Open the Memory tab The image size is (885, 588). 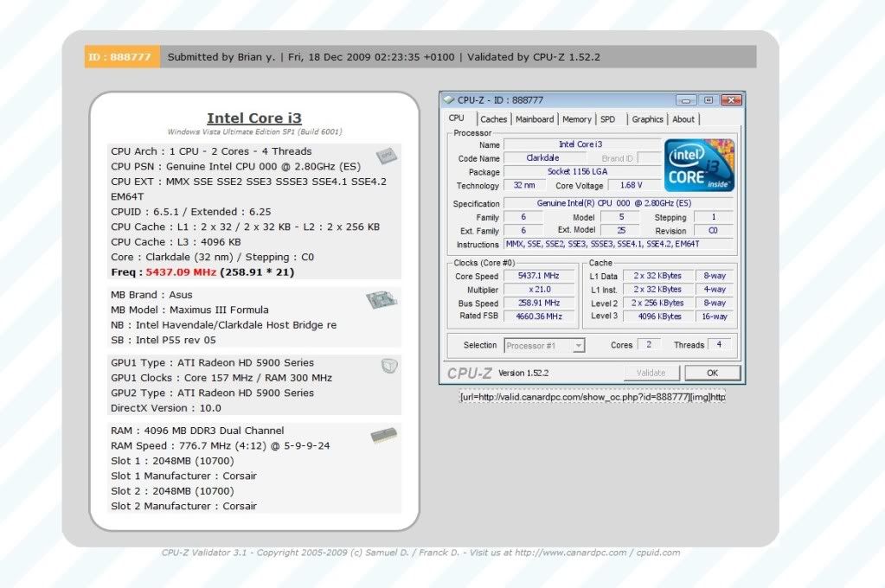click(577, 119)
